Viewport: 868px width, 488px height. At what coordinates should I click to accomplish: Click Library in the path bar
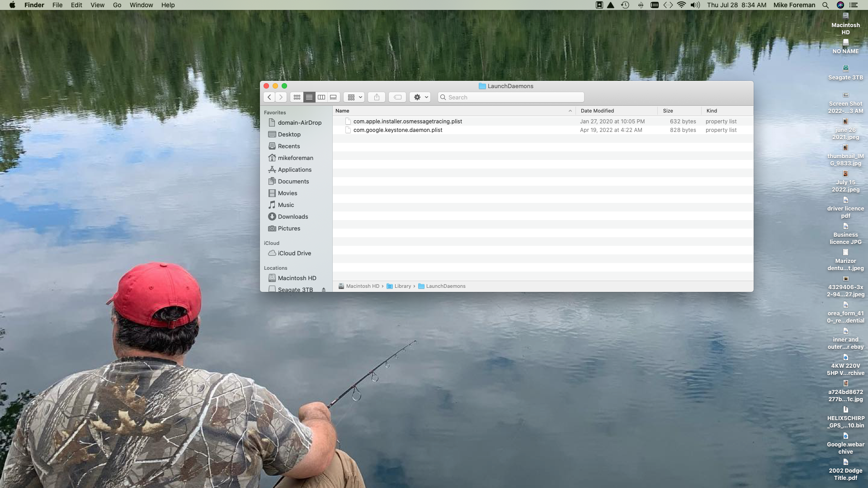click(x=402, y=286)
